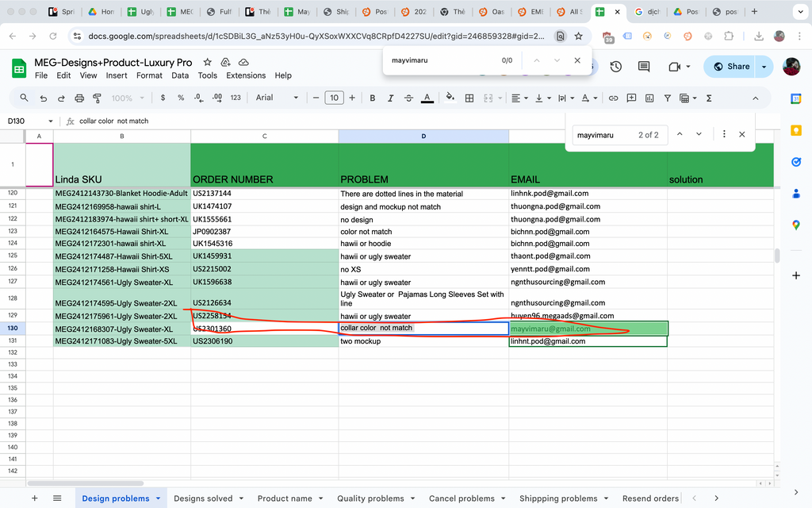Switch to Quality problems sheet tab
Image resolution: width=812 pixels, height=508 pixels.
click(370, 498)
